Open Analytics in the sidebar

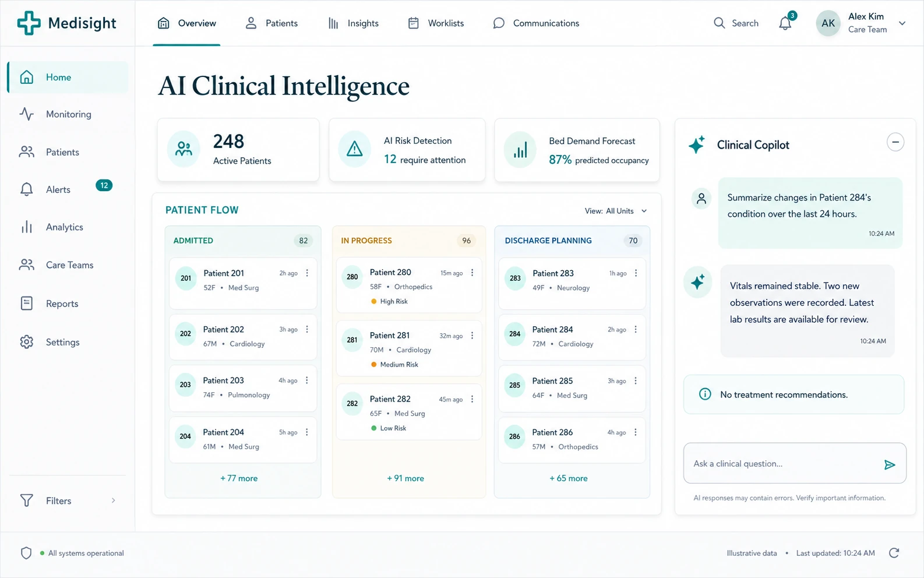68,227
